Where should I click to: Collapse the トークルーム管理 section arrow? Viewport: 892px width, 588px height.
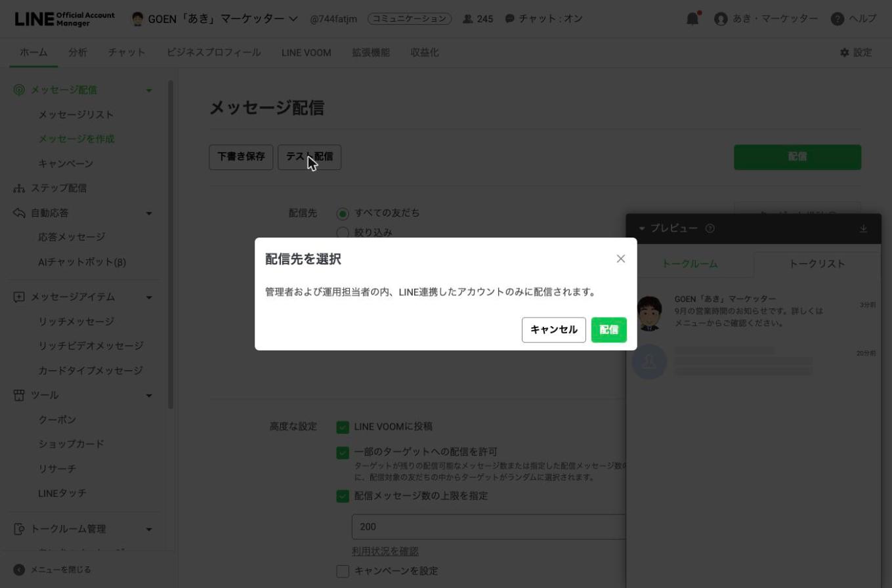click(x=149, y=529)
